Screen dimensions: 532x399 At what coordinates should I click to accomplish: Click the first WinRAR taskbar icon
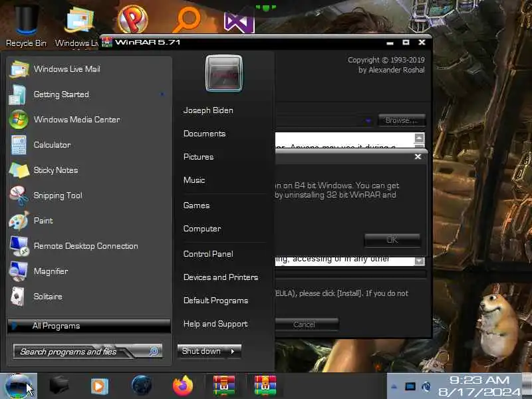coord(224,386)
